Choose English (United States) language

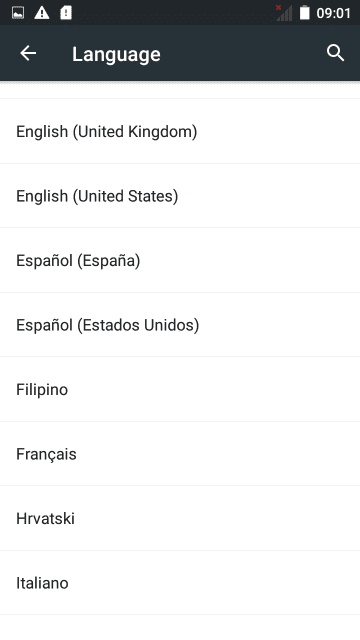[x=180, y=196]
